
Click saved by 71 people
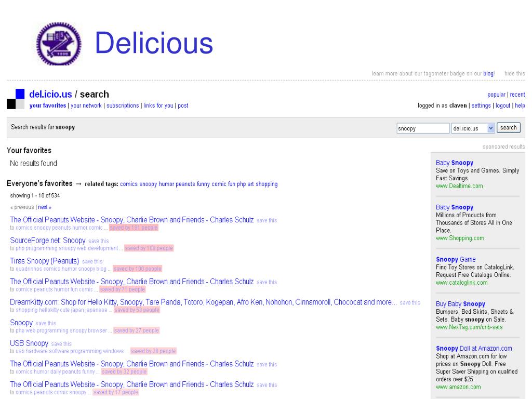pyautogui.click(x=122, y=289)
